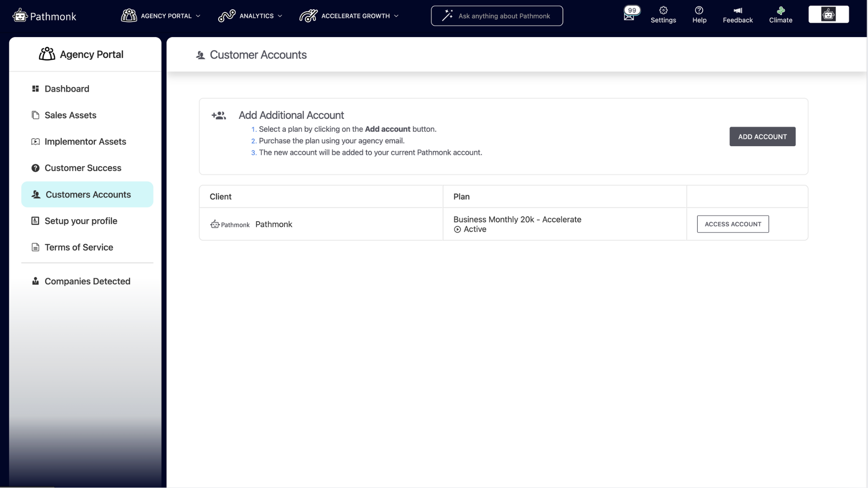Open Dashboard in the sidebar
Viewport: 868px width, 488px height.
pyautogui.click(x=67, y=89)
